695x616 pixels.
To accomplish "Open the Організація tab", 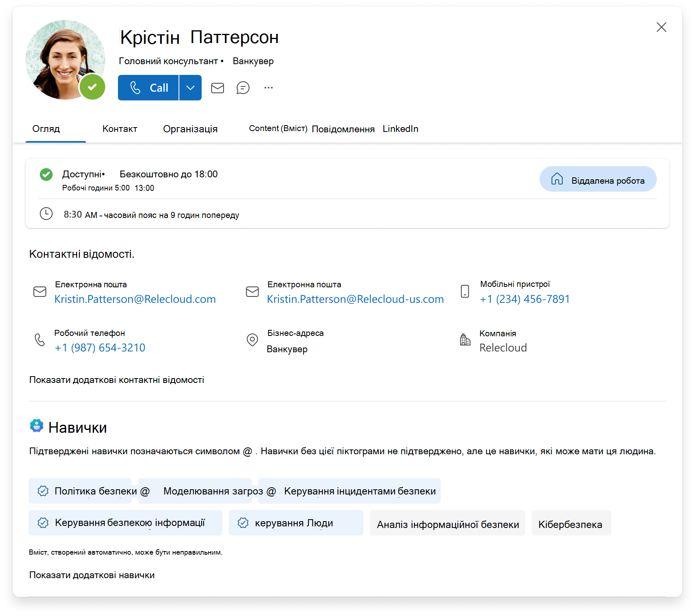I will [x=190, y=129].
